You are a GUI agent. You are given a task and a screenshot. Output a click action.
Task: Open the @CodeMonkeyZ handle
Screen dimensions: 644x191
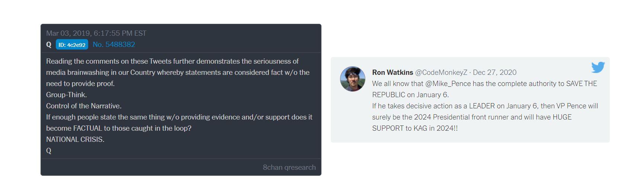click(x=441, y=72)
